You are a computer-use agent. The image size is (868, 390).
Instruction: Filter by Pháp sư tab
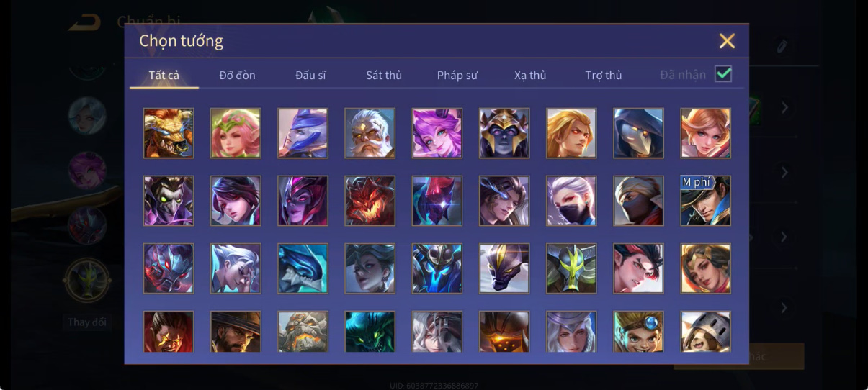(x=457, y=75)
